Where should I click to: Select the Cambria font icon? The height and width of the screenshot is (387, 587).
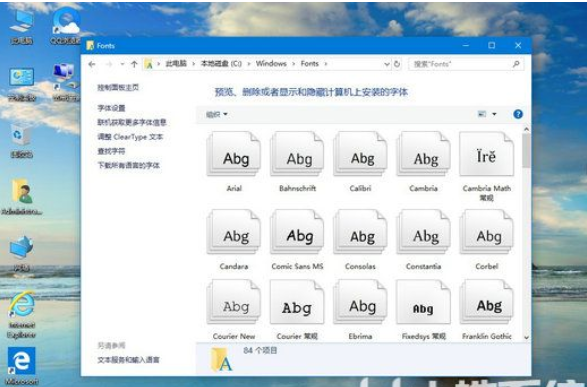point(423,154)
